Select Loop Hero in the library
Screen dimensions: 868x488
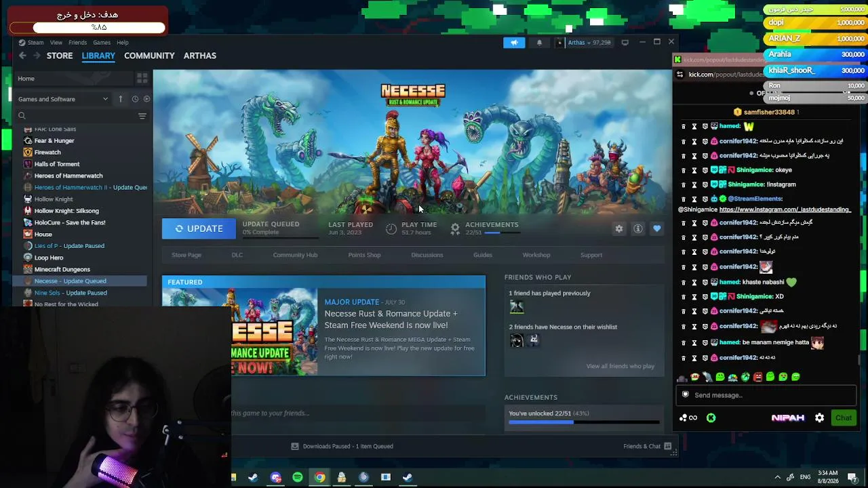click(x=49, y=258)
